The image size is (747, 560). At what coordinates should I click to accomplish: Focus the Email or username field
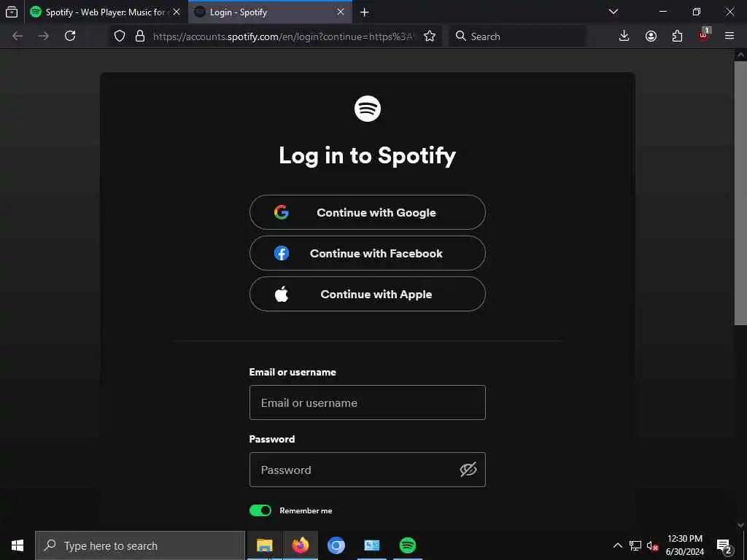click(368, 402)
